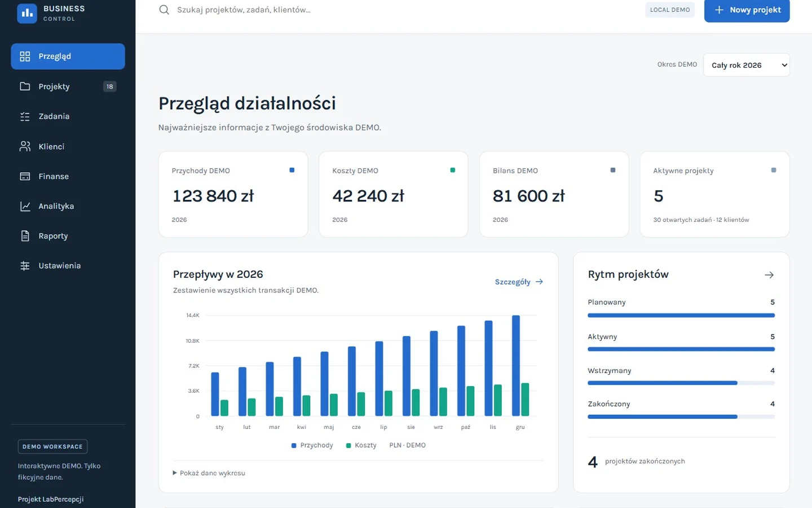
Task: Follow the Szczegóły link
Action: coord(519,282)
